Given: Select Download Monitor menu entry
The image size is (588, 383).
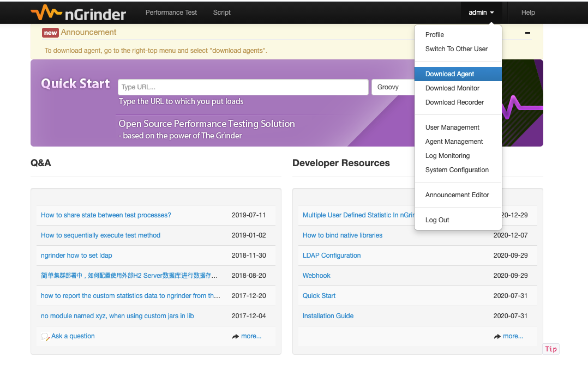Looking at the screenshot, I should click(x=458, y=88).
